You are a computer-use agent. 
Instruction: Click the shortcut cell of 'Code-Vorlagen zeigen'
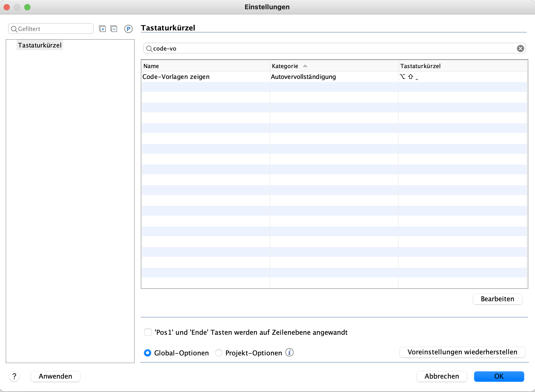(x=463, y=77)
